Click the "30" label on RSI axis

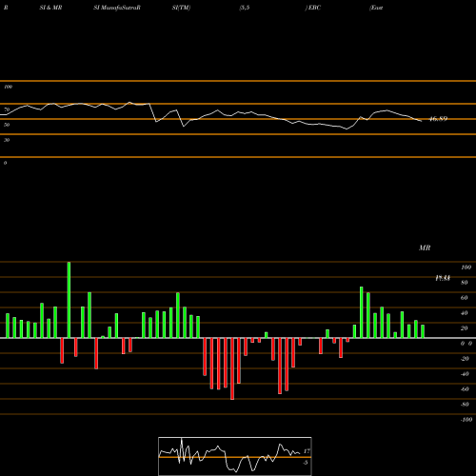point(7,140)
